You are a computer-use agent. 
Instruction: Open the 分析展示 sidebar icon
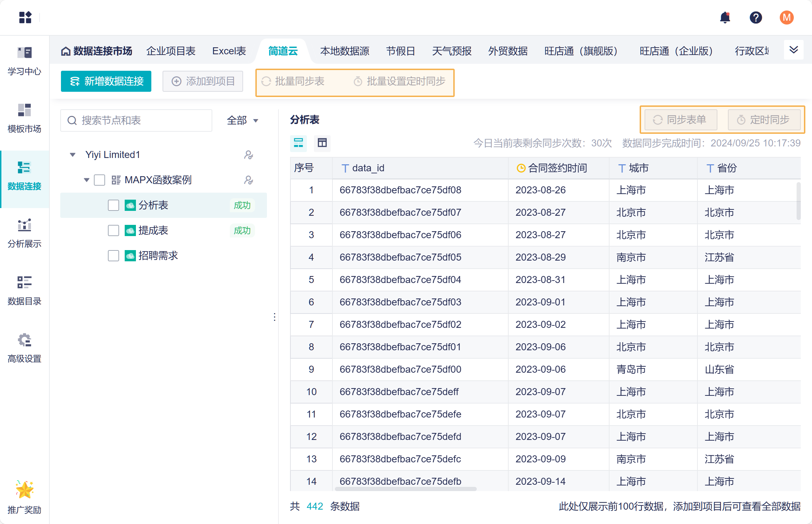coord(25,225)
